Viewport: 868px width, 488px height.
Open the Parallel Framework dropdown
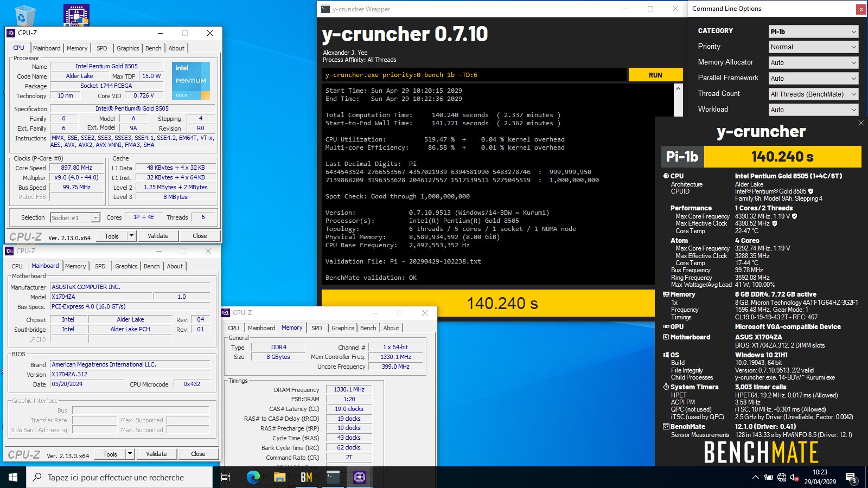pyautogui.click(x=813, y=79)
